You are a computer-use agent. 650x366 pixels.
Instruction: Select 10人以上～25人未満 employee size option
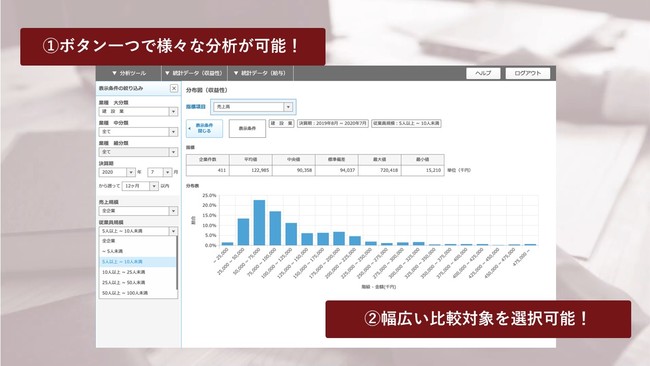(138, 272)
